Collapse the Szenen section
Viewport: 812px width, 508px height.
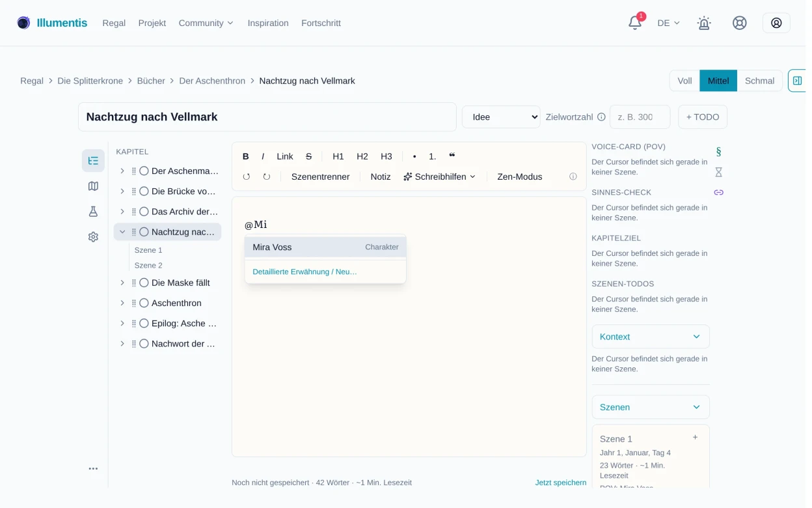(651, 407)
